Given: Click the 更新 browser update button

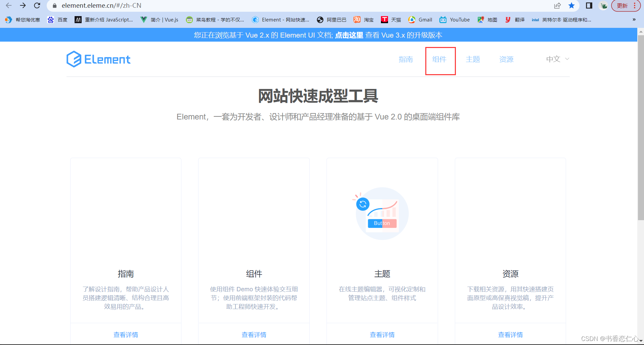Looking at the screenshot, I should (x=626, y=6).
